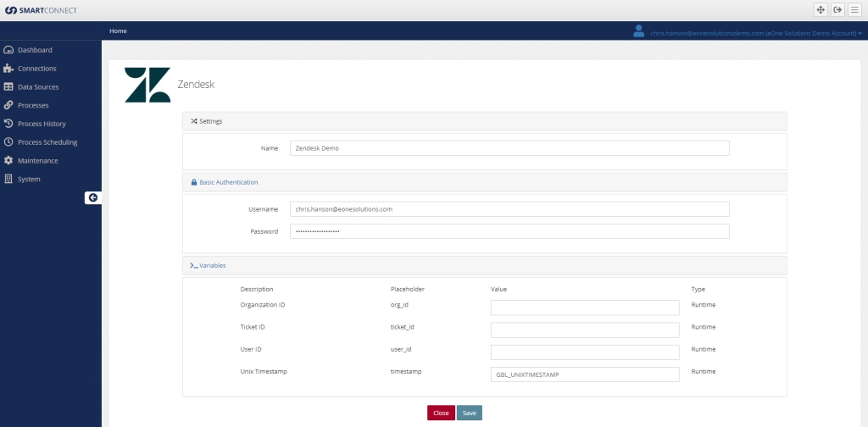Click the Value column header

pos(498,289)
